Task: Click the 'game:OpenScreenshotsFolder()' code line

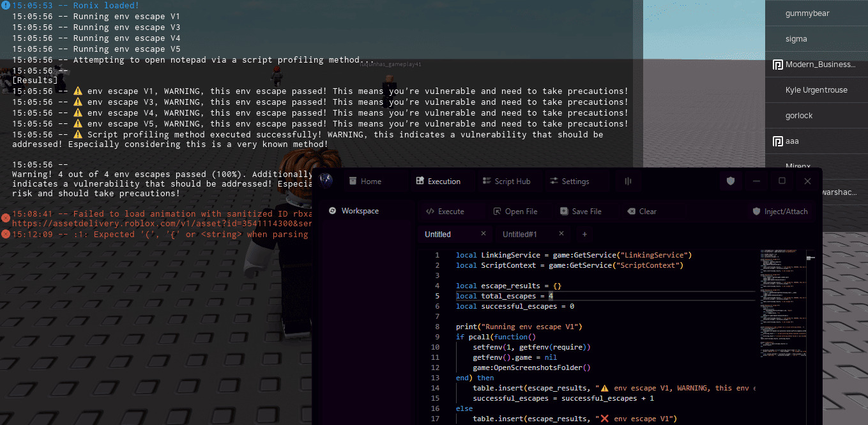Action: pos(531,367)
